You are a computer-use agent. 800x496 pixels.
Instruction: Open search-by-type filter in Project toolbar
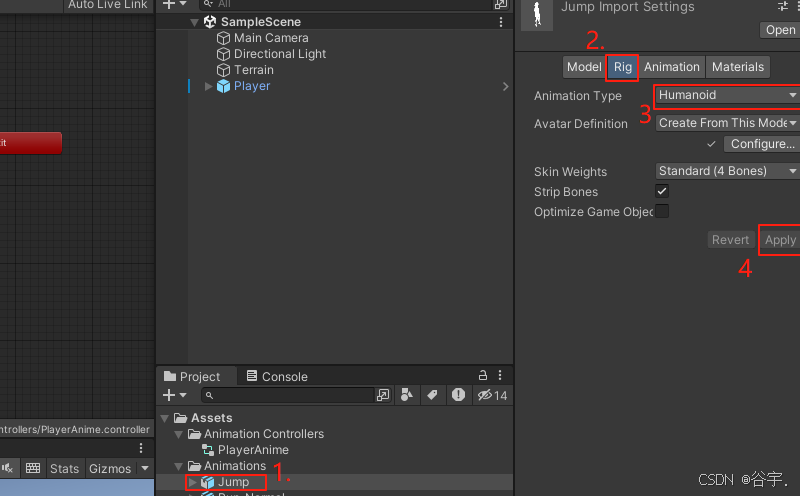pyautogui.click(x=407, y=395)
